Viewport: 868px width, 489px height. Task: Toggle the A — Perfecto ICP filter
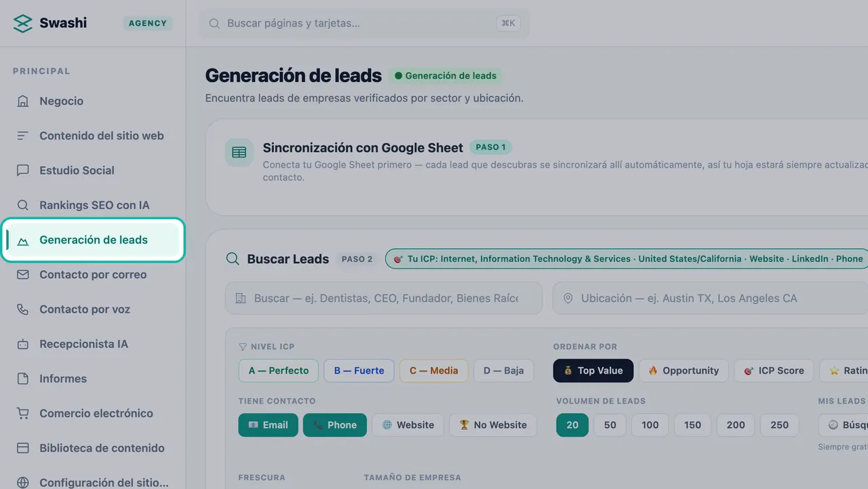pos(279,370)
